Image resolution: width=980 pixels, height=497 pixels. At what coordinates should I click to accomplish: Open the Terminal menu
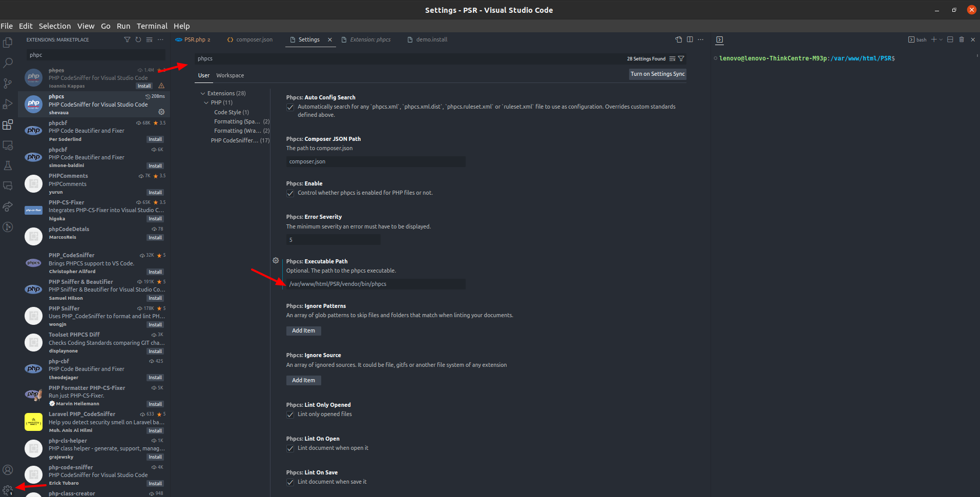(x=152, y=26)
